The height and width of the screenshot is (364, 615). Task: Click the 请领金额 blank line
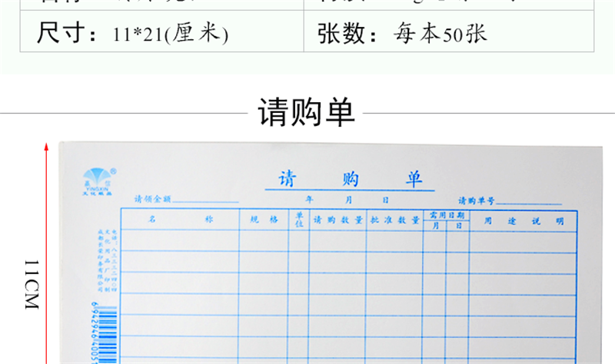tap(209, 200)
